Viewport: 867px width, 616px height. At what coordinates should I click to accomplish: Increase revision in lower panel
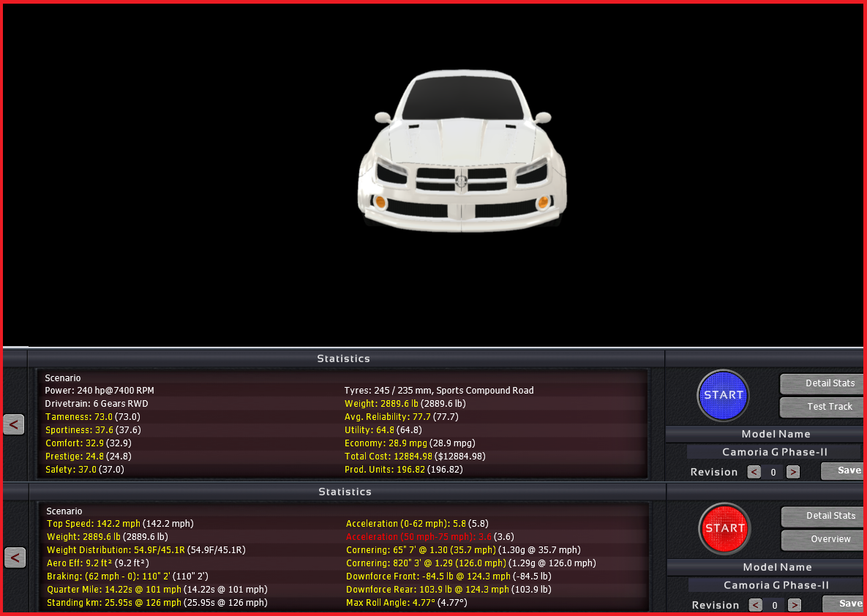[x=795, y=605]
